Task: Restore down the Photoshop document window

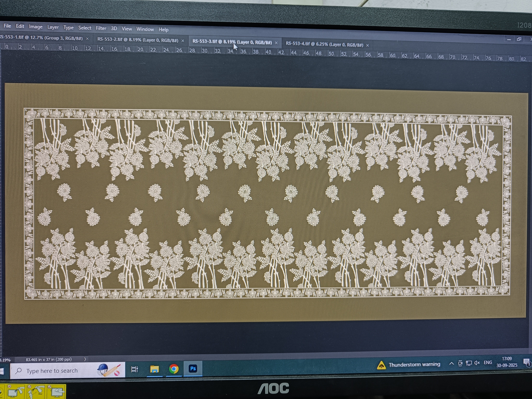Action: (x=519, y=39)
